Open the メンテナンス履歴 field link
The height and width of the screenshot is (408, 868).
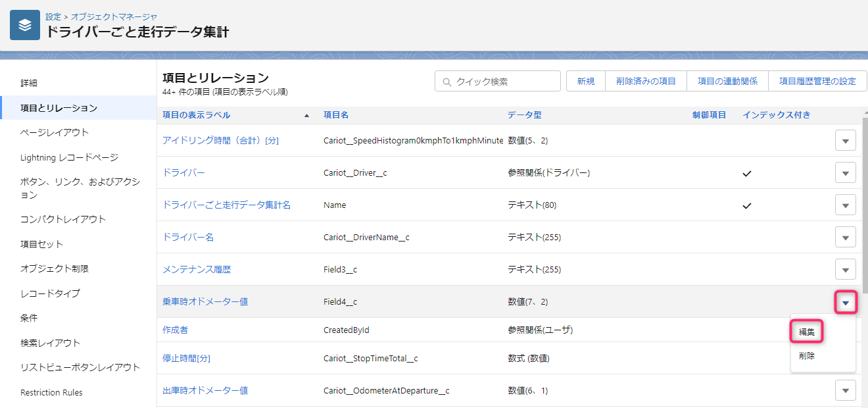pos(197,270)
